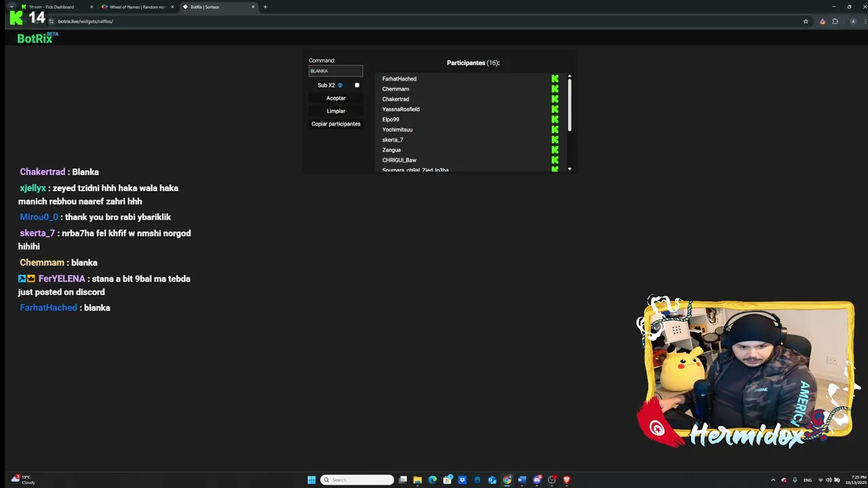Select participant Elpo99 in the list

391,119
